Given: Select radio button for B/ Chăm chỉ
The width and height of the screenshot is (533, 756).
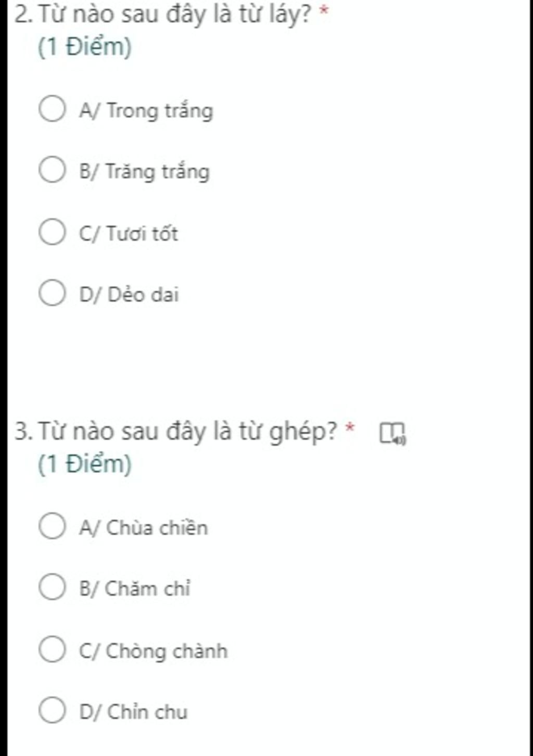Looking at the screenshot, I should click(x=52, y=587).
